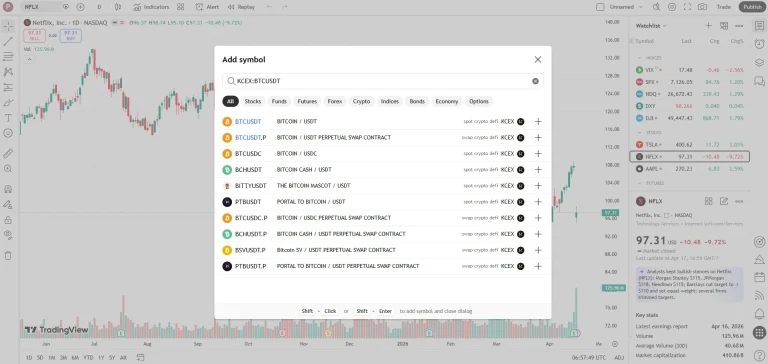Choose THE BITCOIN MASCOT / USDT row
The height and width of the screenshot is (364, 768).
coord(383,186)
